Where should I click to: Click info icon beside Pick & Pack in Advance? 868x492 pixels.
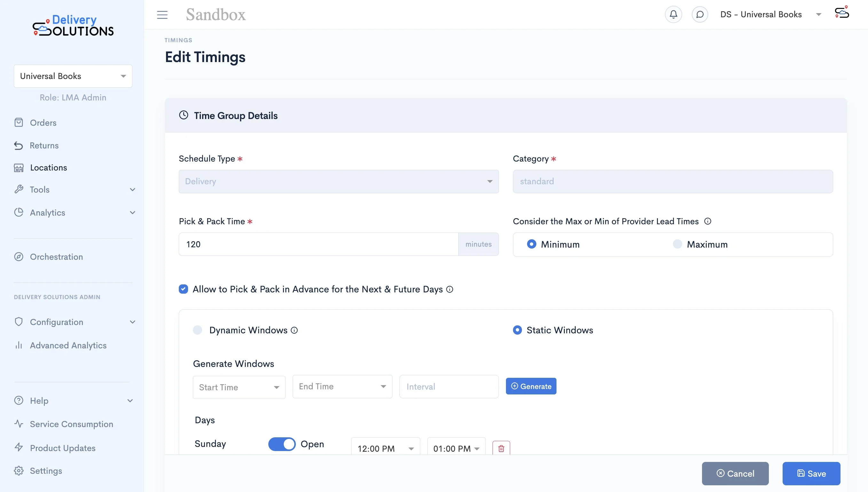pos(450,289)
